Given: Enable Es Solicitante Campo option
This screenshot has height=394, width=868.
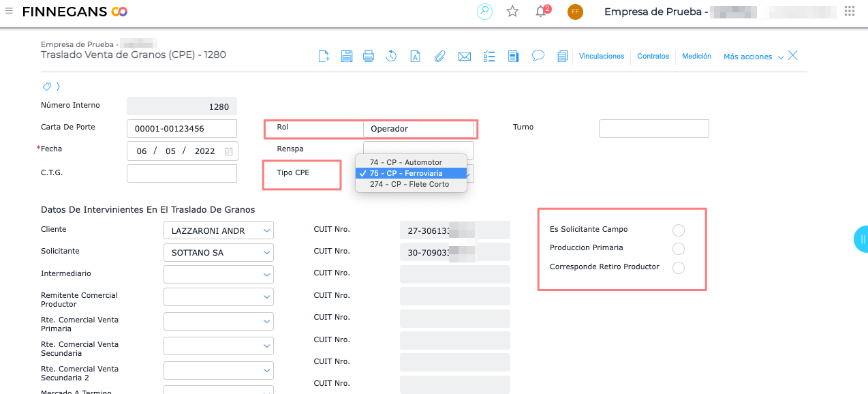Looking at the screenshot, I should [678, 230].
